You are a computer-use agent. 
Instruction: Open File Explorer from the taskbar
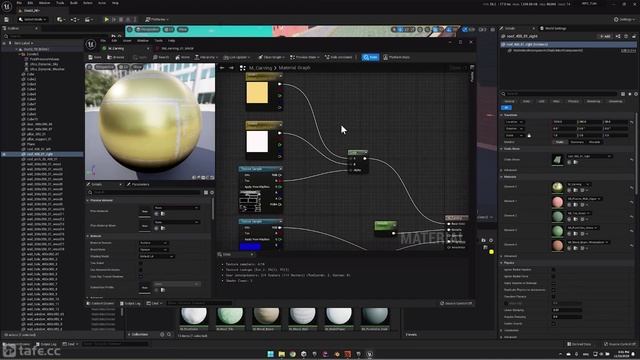[x=282, y=354]
